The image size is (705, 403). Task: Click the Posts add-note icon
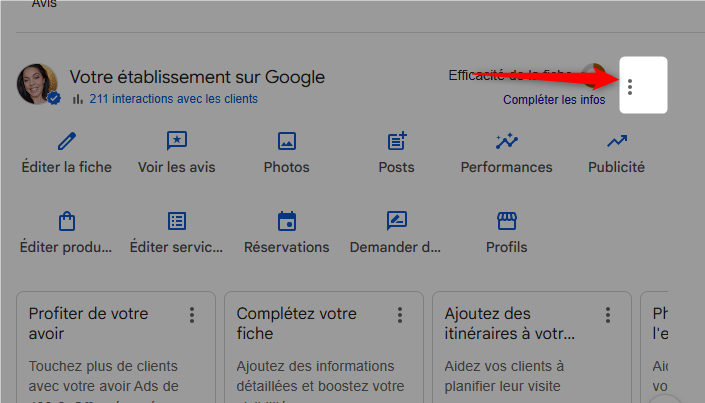(397, 141)
